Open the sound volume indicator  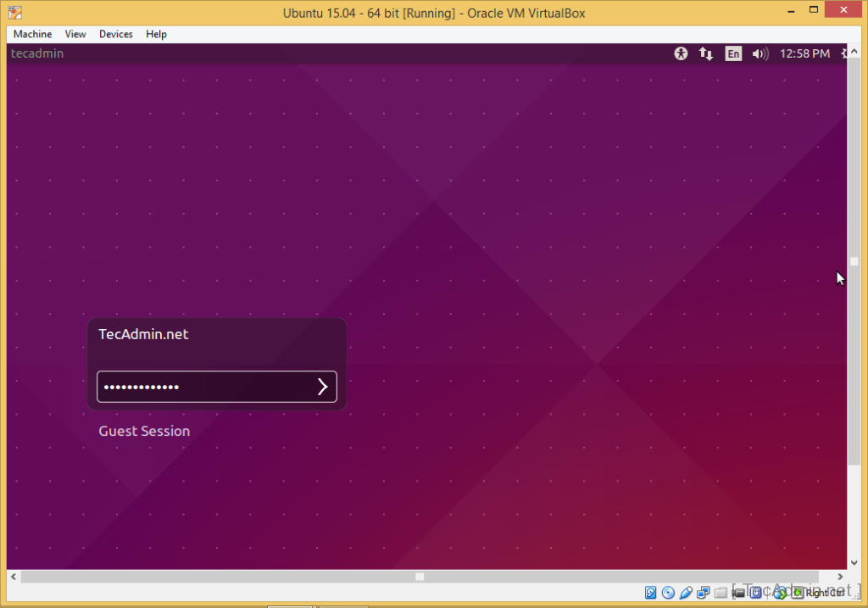[759, 53]
